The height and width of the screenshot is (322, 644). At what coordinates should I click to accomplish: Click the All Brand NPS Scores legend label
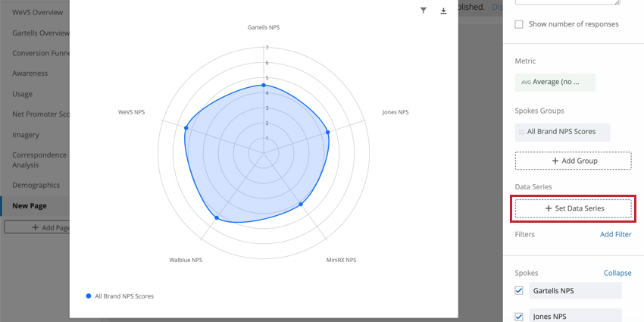(124, 295)
